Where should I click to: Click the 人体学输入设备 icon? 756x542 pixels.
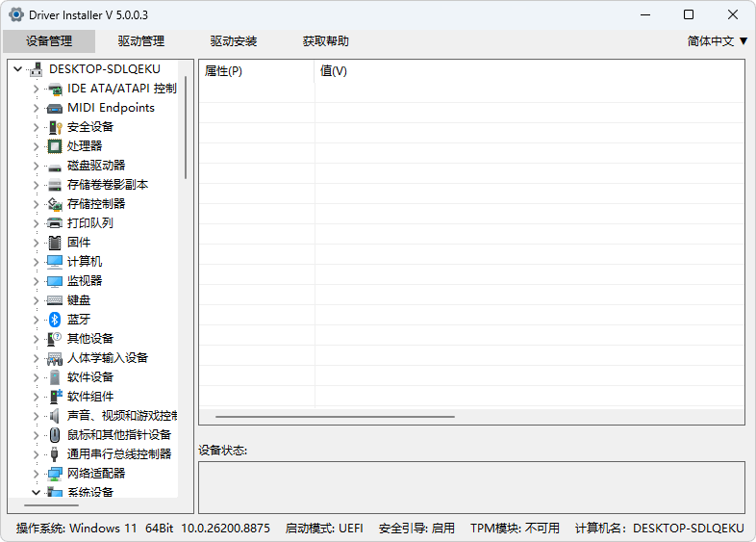click(55, 358)
